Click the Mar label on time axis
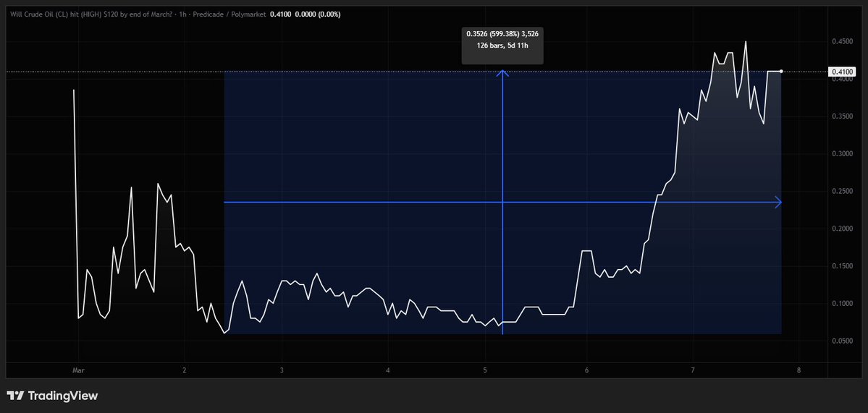Viewport: 868px width, 413px height. [x=77, y=370]
